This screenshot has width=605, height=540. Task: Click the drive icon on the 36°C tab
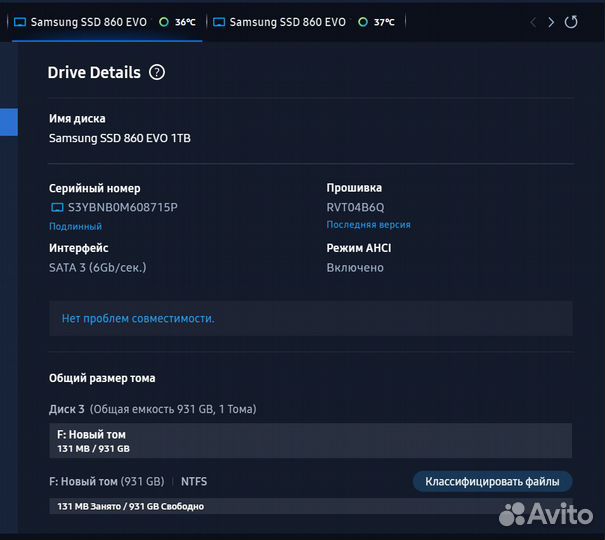pyautogui.click(x=20, y=22)
